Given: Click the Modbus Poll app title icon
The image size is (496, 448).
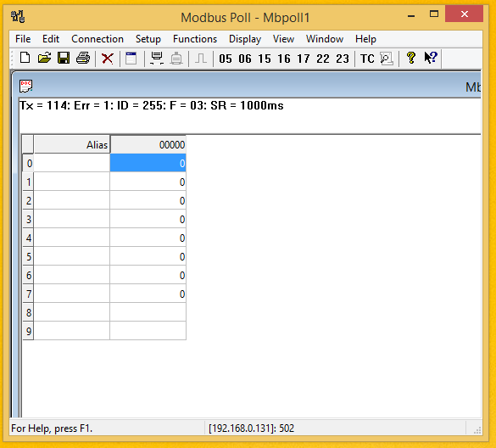Looking at the screenshot, I should click(18, 16).
